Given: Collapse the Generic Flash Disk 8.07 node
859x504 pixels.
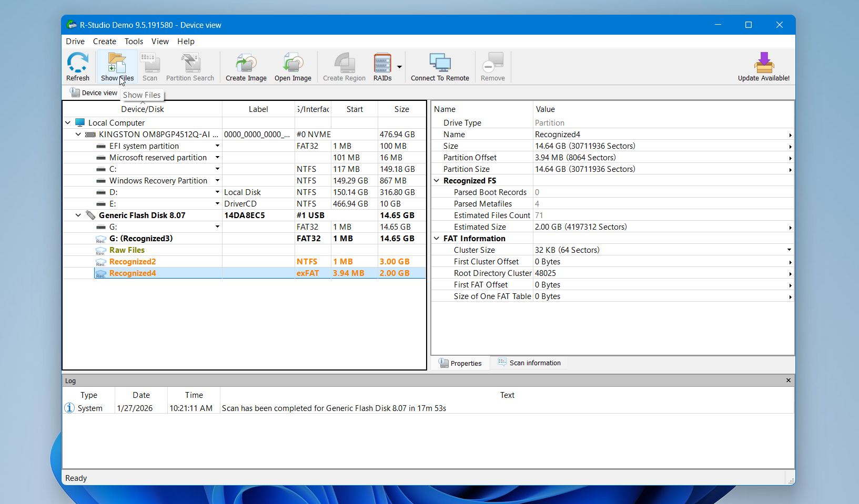Looking at the screenshot, I should point(78,215).
